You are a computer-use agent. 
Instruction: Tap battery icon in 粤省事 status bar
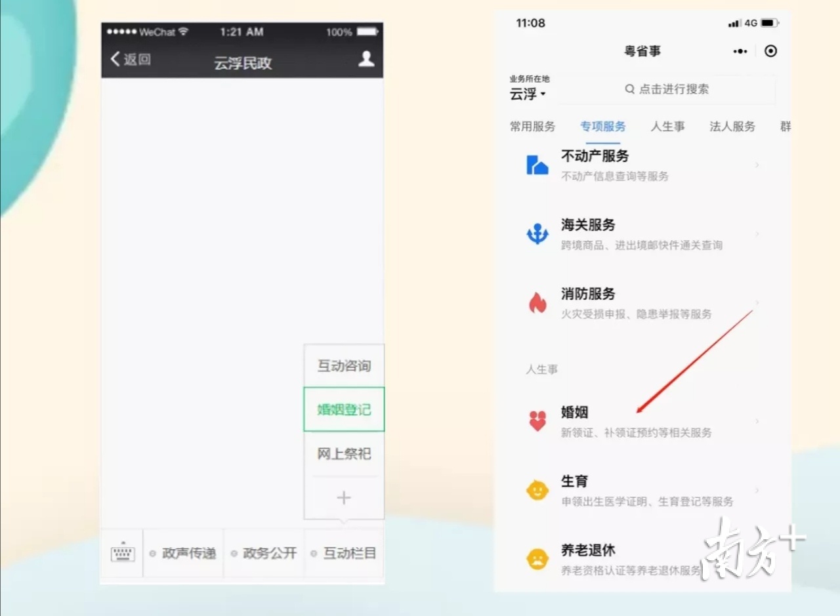pos(770,23)
